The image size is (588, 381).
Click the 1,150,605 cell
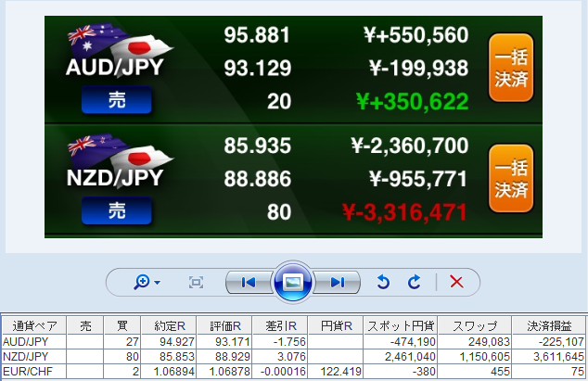[474, 356]
